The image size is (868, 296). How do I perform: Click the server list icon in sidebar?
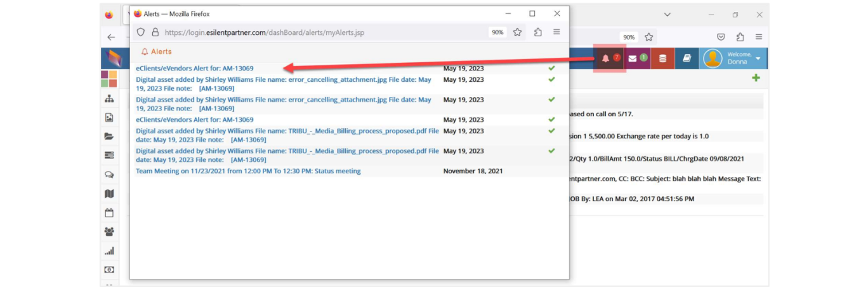tap(109, 155)
